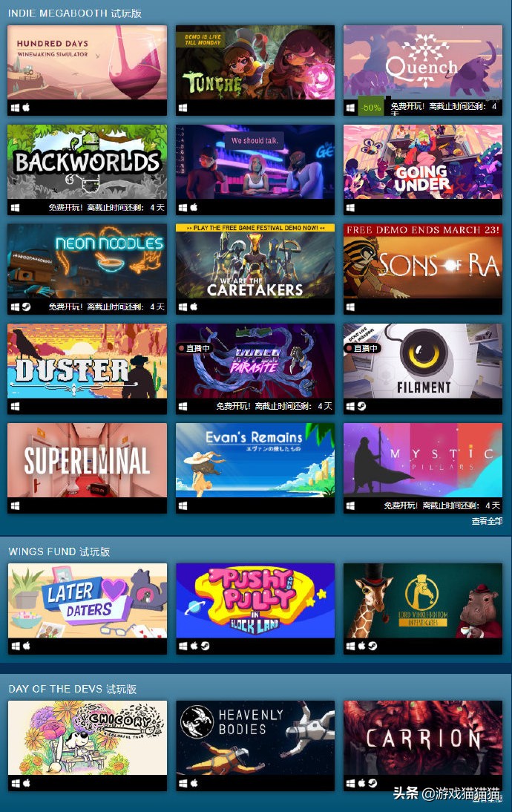Open the Evan's Remains game tile
The height and width of the screenshot is (812, 512).
click(x=255, y=460)
